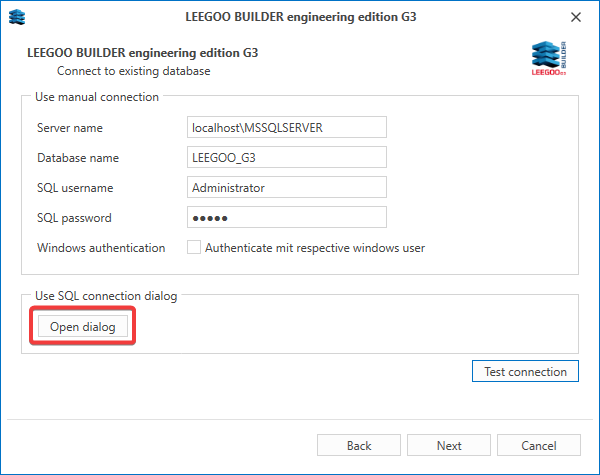Click 'Authenticate mit respective windows user' label
Screen dimensions: 600x475
tap(315, 248)
